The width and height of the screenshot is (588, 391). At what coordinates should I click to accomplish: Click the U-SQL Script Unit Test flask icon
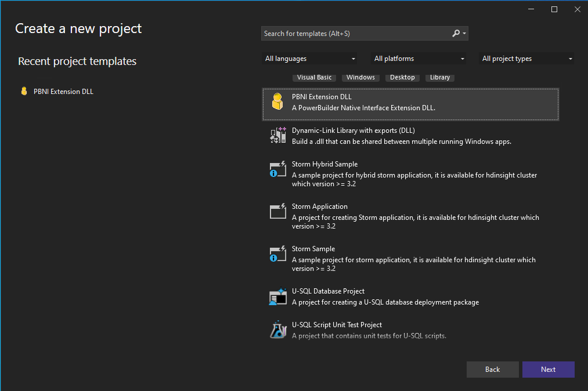click(278, 330)
